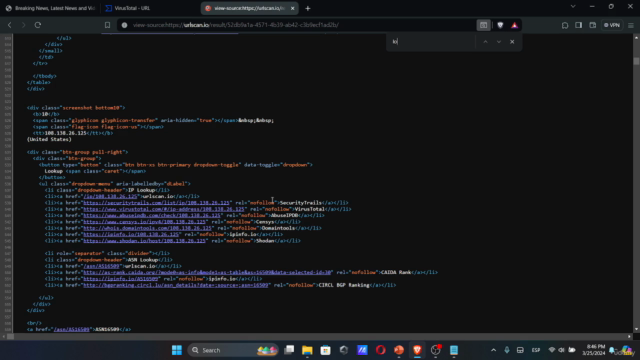Open the shodan.io host link

(144, 241)
